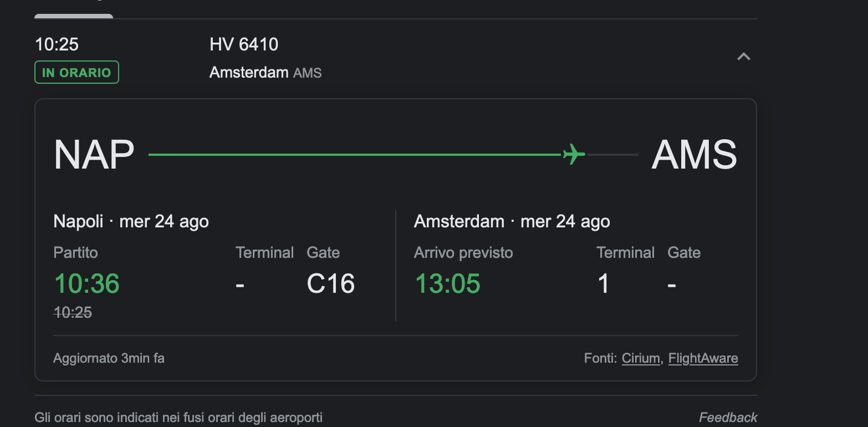
Task: Collapse the HV 6410 flight details chevron
Action: tap(743, 57)
